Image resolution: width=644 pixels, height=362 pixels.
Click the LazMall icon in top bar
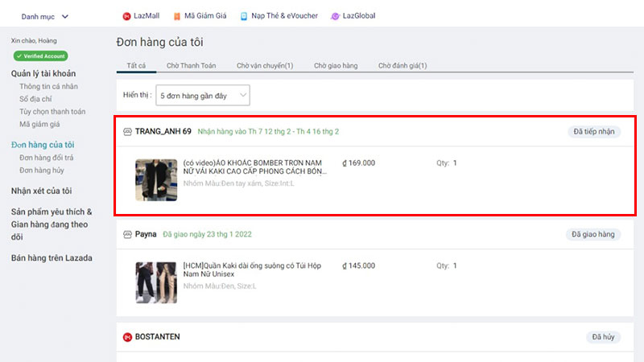(126, 16)
